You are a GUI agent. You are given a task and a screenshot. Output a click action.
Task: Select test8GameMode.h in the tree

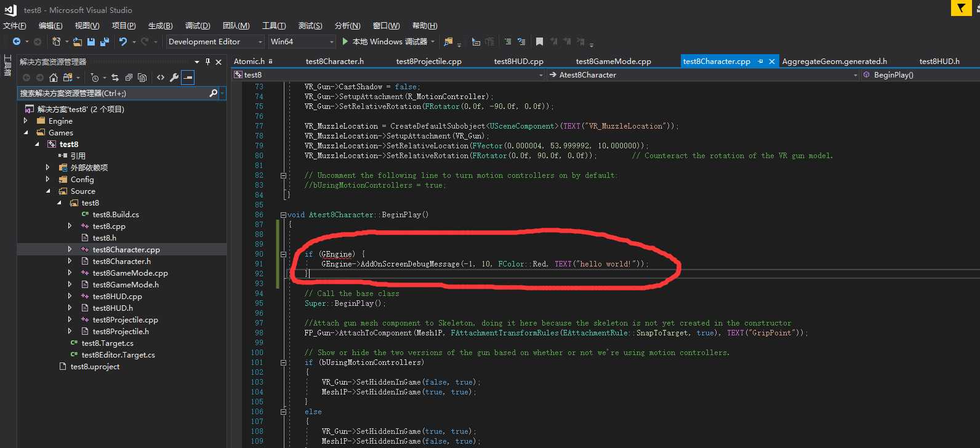(x=126, y=284)
